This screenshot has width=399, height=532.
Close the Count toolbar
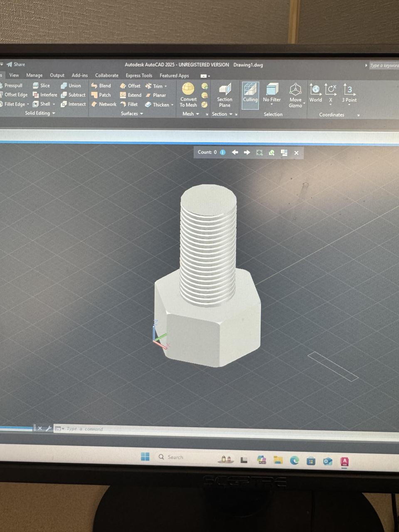296,153
